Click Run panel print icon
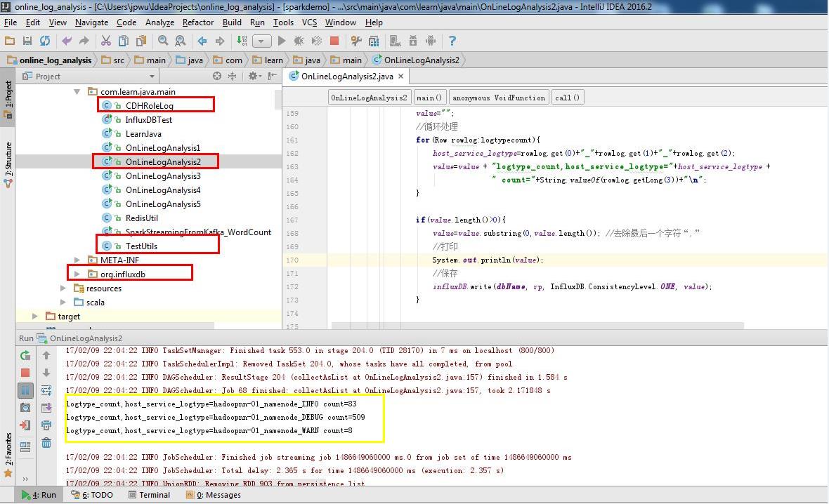Screen dimensions: 829x504 click(x=46, y=425)
